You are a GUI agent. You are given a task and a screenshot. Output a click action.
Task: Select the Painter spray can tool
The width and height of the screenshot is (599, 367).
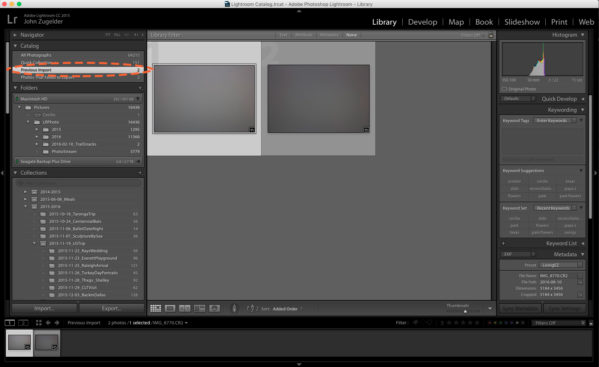pyautogui.click(x=234, y=308)
